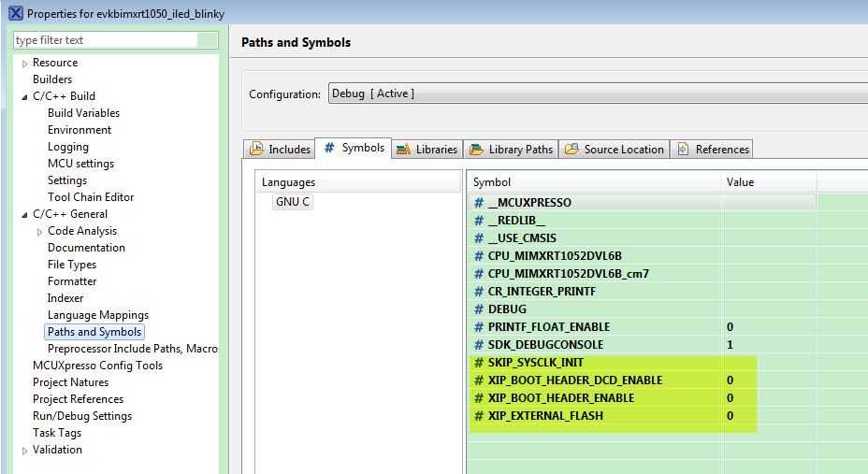Click hash icon beside XIP_EXTERNAL_FLASH
The width and height of the screenshot is (868, 474).
click(479, 415)
